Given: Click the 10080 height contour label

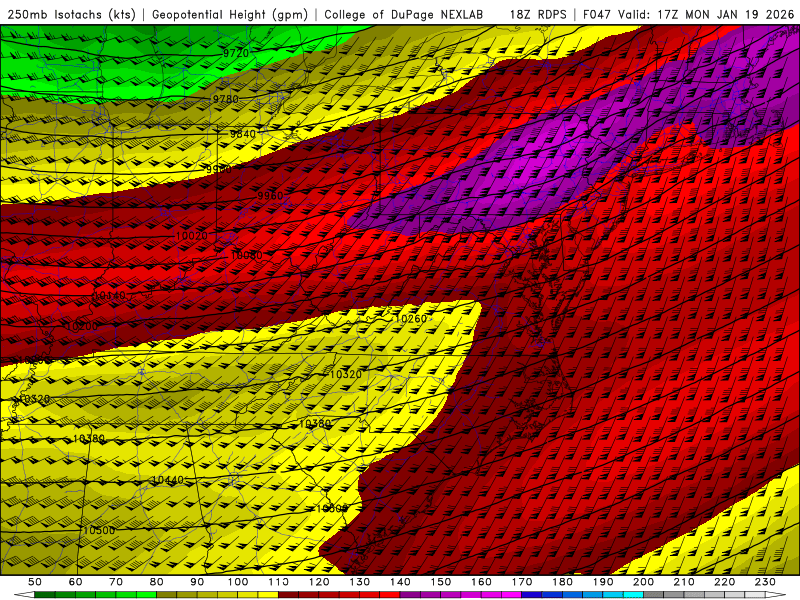Looking at the screenshot, I should [x=246, y=255].
